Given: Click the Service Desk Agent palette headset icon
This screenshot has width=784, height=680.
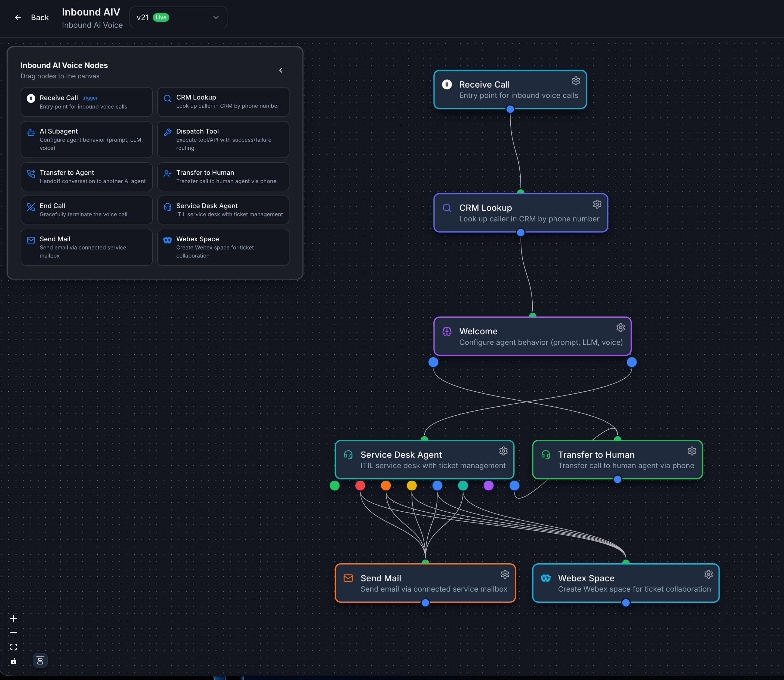Looking at the screenshot, I should [167, 207].
